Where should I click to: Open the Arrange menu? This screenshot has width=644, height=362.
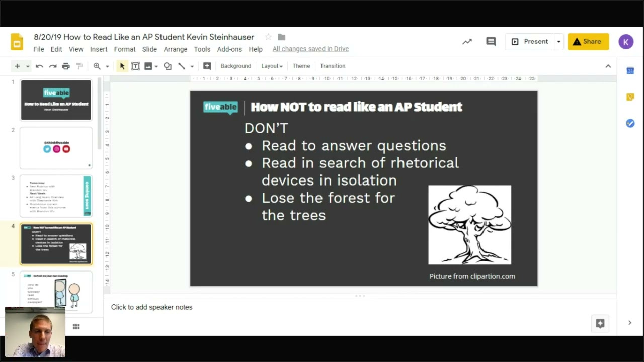[175, 49]
